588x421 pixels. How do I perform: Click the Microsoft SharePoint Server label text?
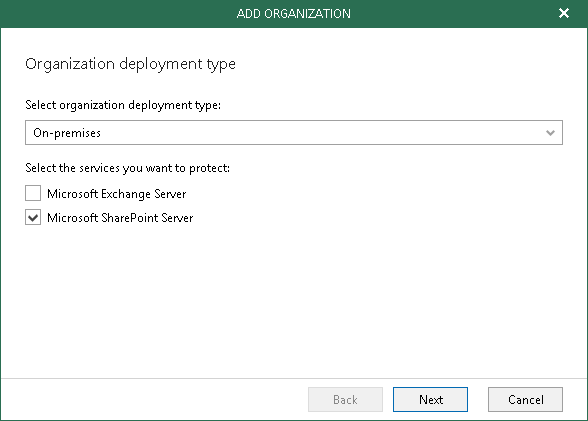(120, 218)
